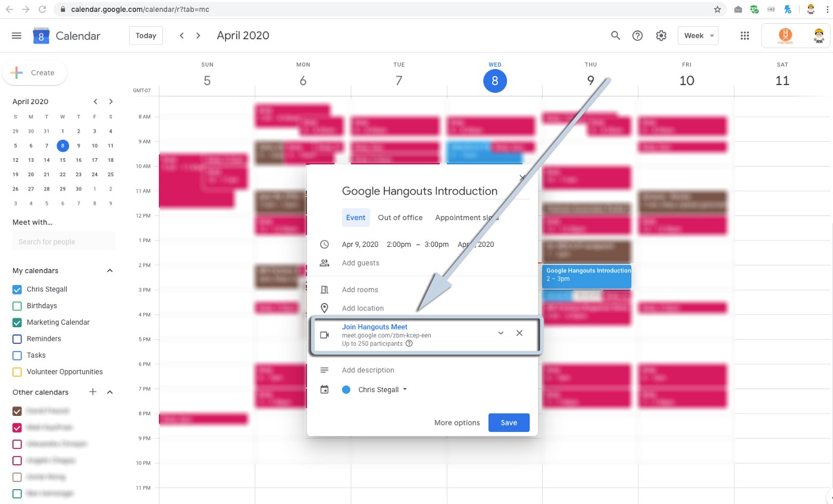This screenshot has width=833, height=504.
Task: Bookmark this page with the star
Action: pos(718,10)
